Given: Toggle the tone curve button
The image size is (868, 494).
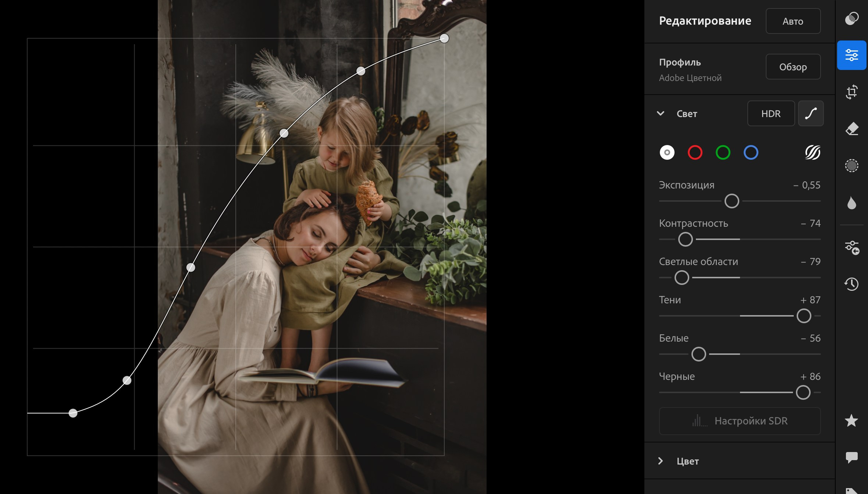Looking at the screenshot, I should [x=811, y=114].
